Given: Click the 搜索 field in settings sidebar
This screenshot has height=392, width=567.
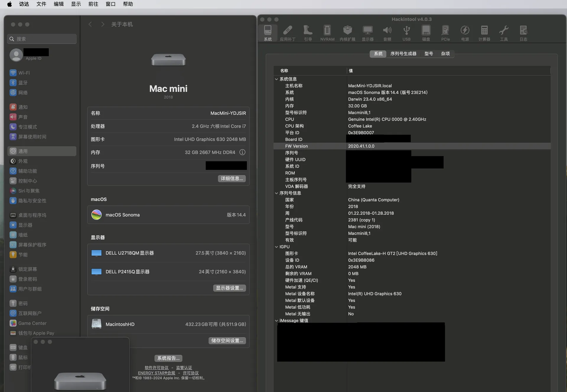Looking at the screenshot, I should click(42, 39).
